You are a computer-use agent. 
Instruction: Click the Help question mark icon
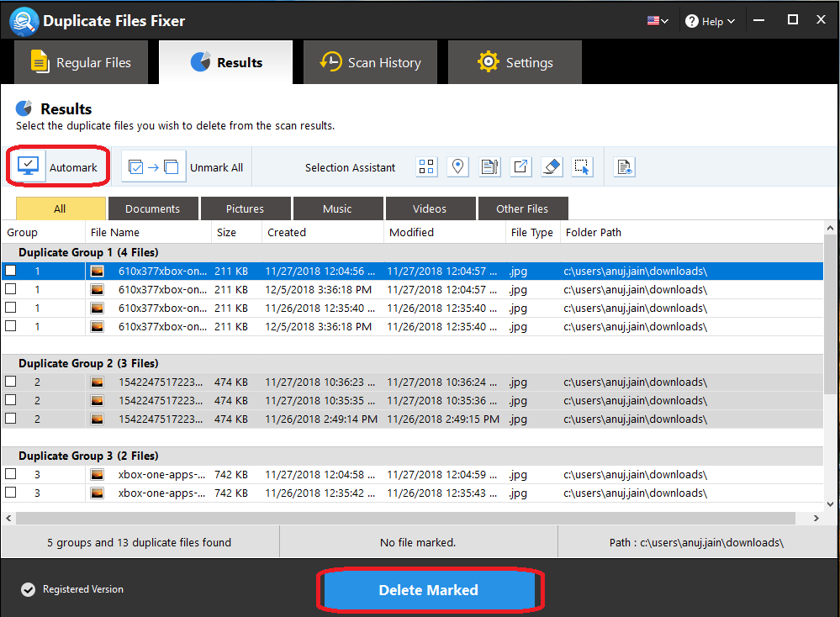692,21
